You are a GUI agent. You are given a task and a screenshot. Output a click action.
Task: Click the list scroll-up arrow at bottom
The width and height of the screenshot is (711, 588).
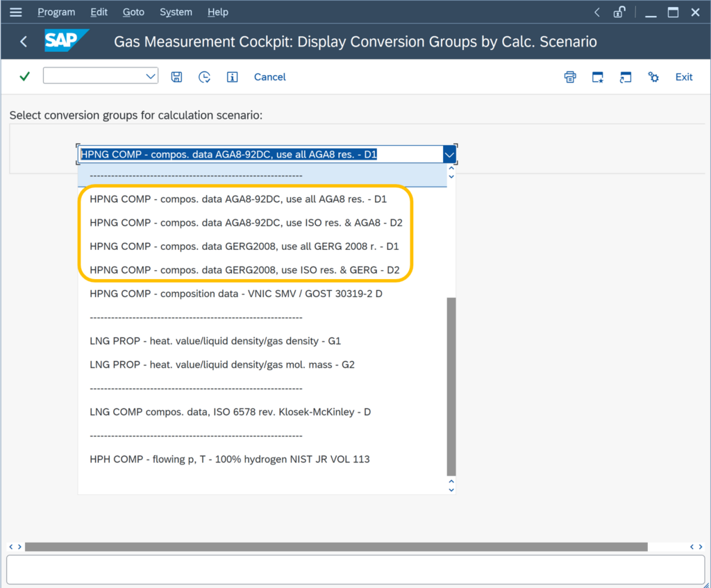coord(451,482)
